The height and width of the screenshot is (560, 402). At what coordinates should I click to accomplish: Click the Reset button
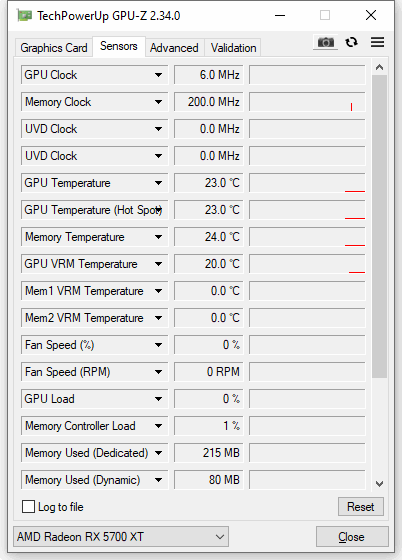coord(361,506)
